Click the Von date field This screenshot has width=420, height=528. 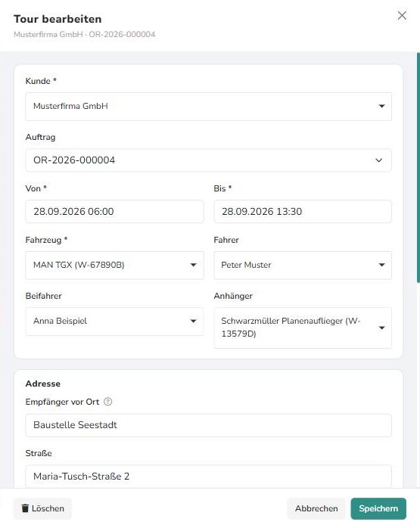114,212
